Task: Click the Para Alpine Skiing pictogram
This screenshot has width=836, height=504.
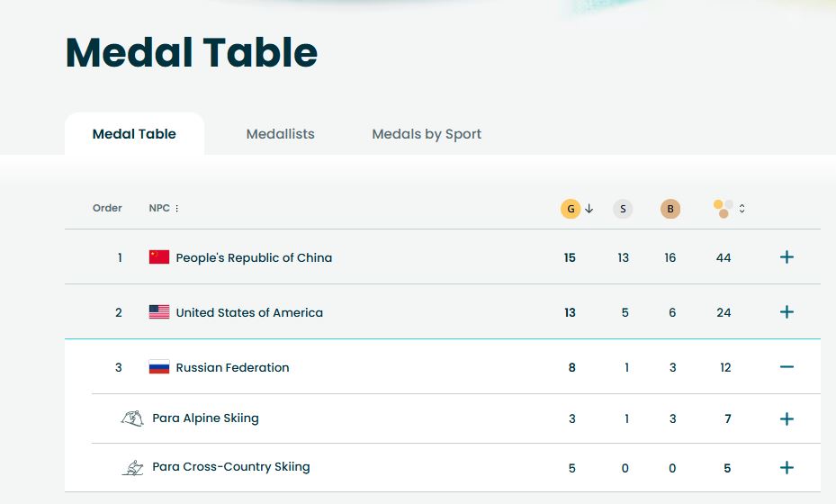Action: click(x=132, y=418)
